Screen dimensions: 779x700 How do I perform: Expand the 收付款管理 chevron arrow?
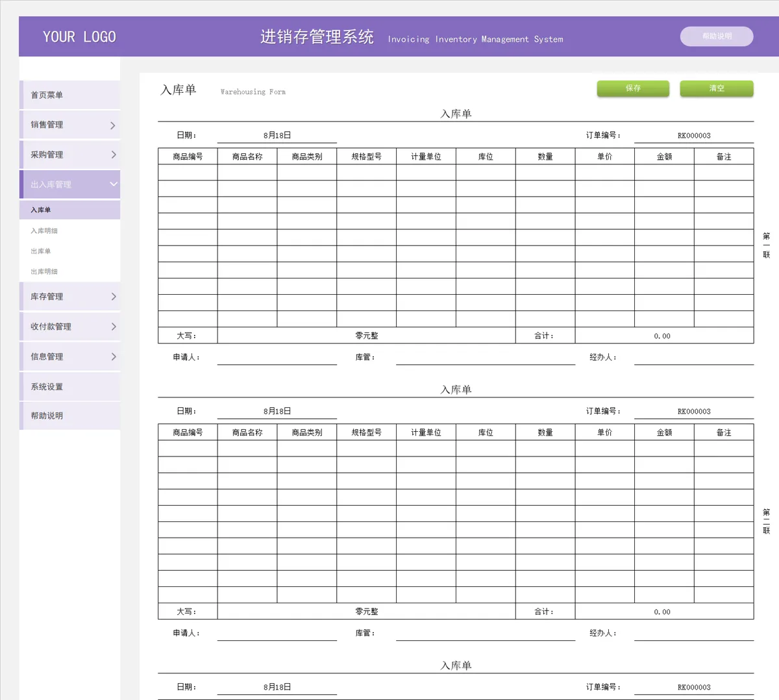[114, 327]
